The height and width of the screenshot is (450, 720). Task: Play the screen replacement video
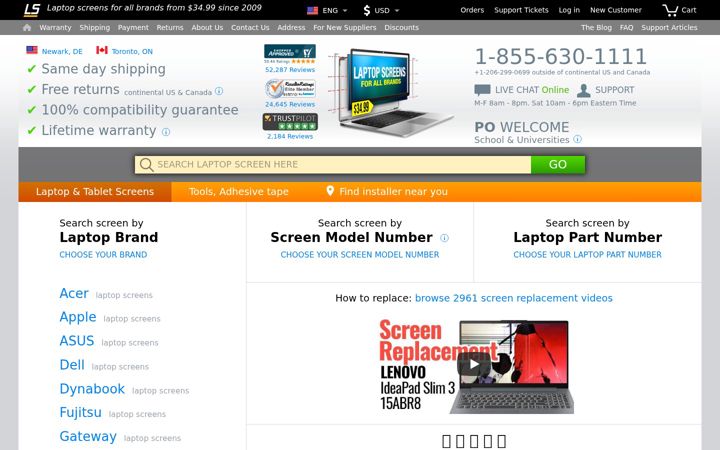coord(474,365)
